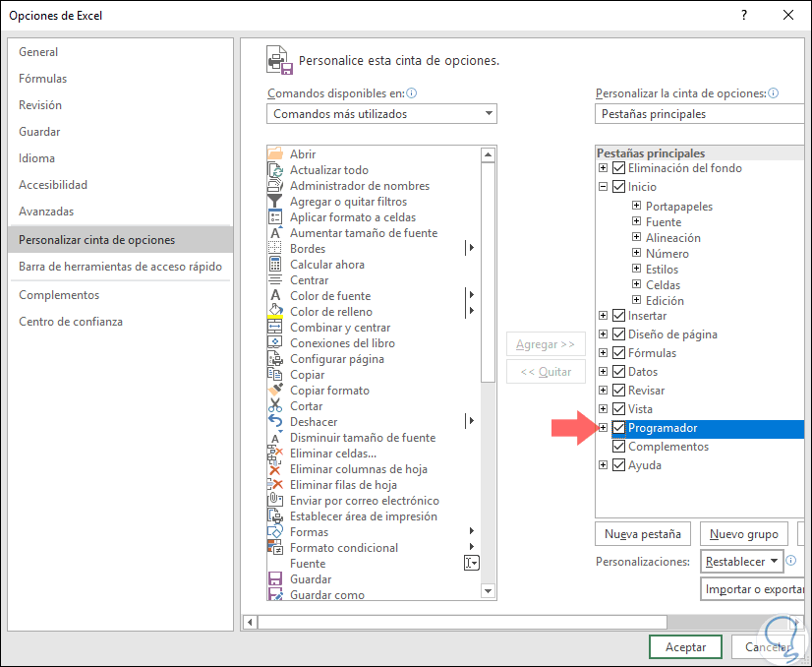Click the Agregar >> button
This screenshot has width=812, height=667.
coord(546,344)
